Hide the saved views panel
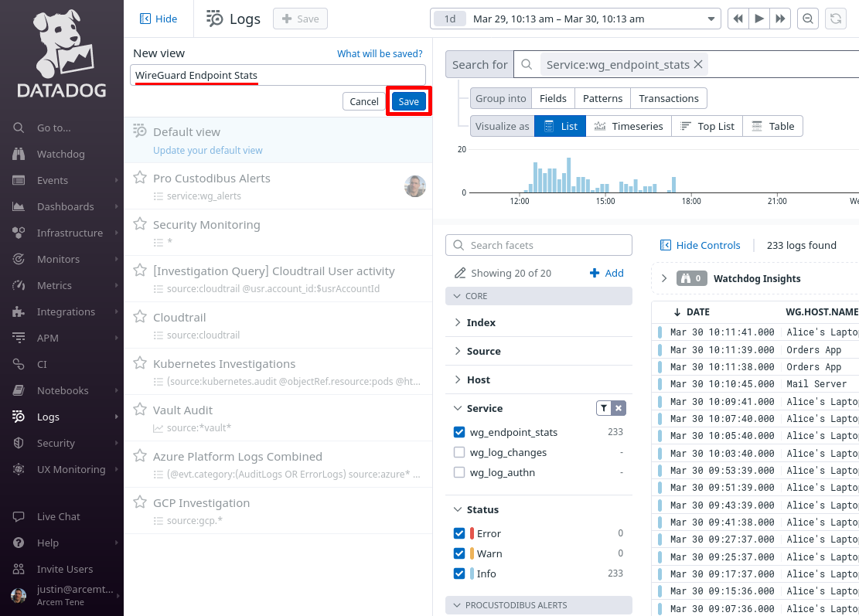Viewport: 859px width, 616px height. click(x=159, y=19)
